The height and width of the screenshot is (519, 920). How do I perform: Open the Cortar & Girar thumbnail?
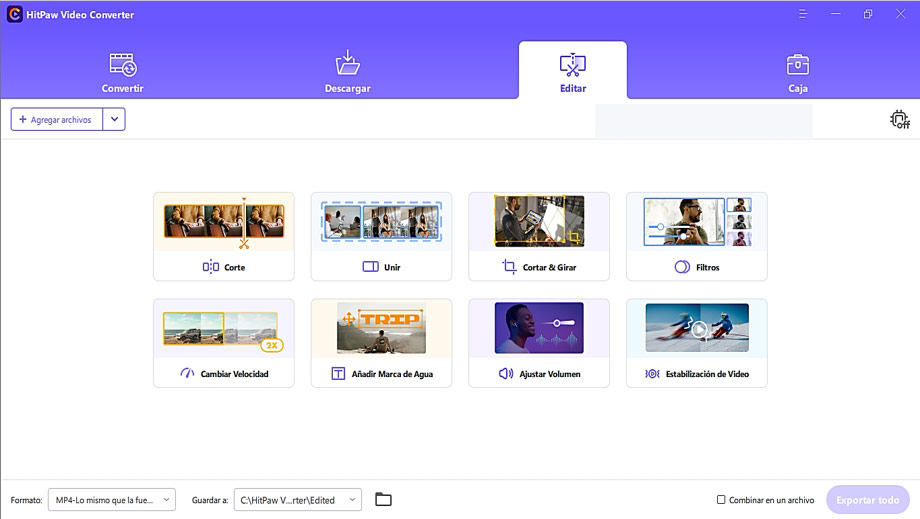click(x=539, y=222)
